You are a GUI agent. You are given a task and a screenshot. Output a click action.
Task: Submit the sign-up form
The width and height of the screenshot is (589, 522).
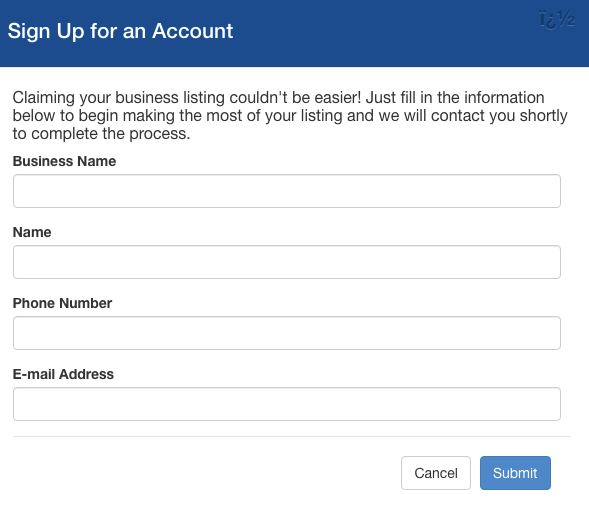click(515, 473)
